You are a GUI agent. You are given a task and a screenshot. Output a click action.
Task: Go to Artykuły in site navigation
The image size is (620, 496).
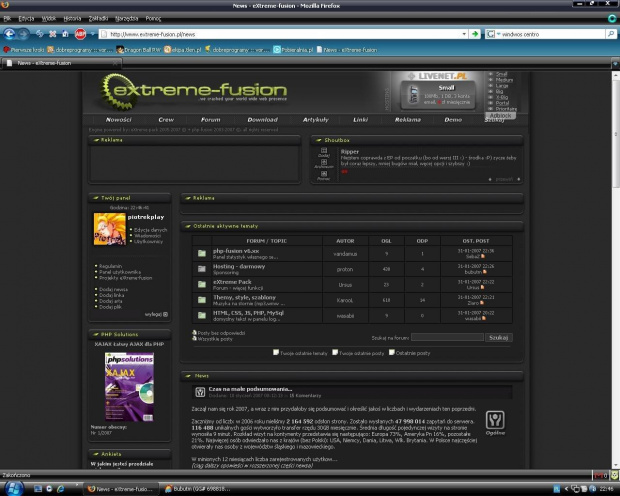point(316,119)
